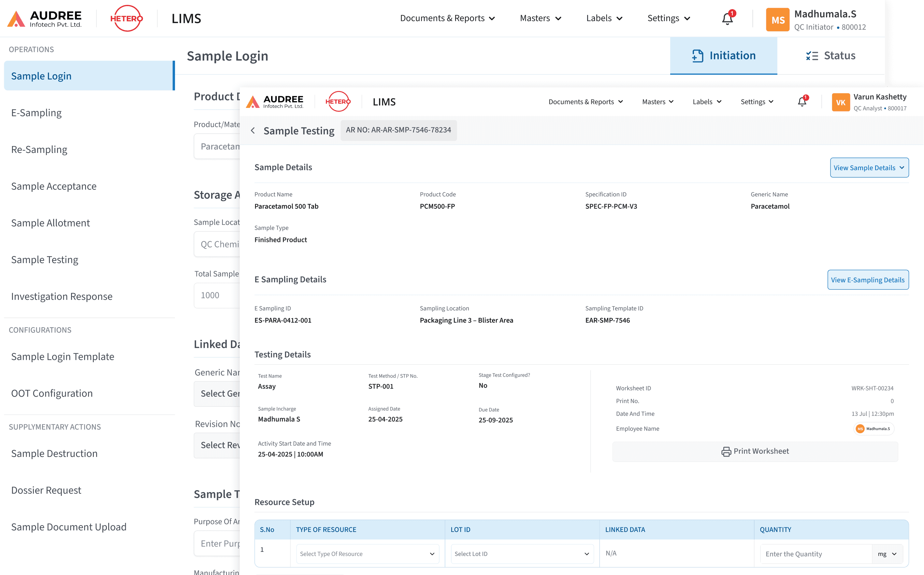Click the Print Worksheet printer icon
The height and width of the screenshot is (575, 924).
(x=726, y=451)
